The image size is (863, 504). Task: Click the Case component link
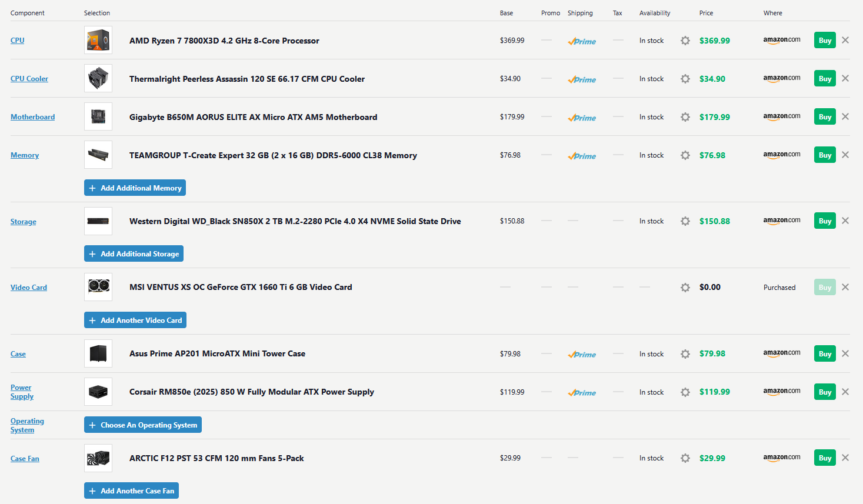[18, 354]
